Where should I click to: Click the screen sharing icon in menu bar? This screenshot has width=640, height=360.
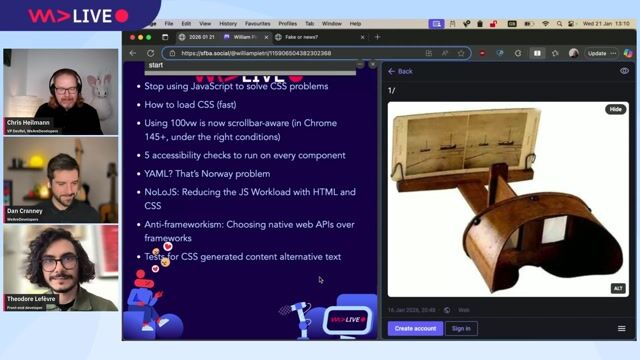(436, 24)
